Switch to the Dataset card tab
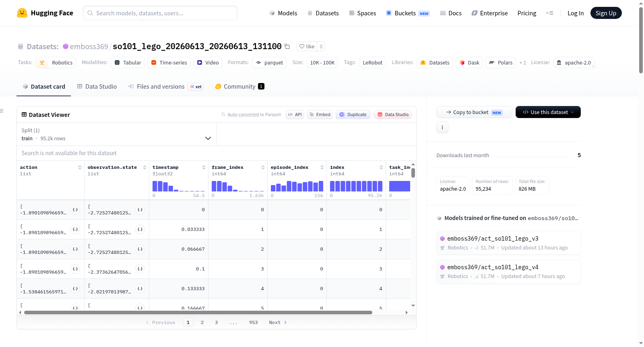644x347 pixels. (x=44, y=86)
